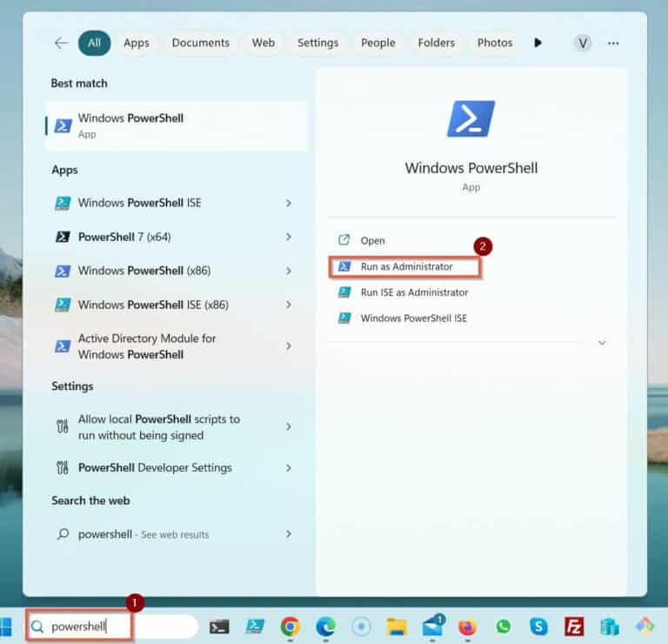Viewport: 668px width, 644px height.
Task: Select Windows PowerShell ISE (x86) result
Action: [176, 305]
